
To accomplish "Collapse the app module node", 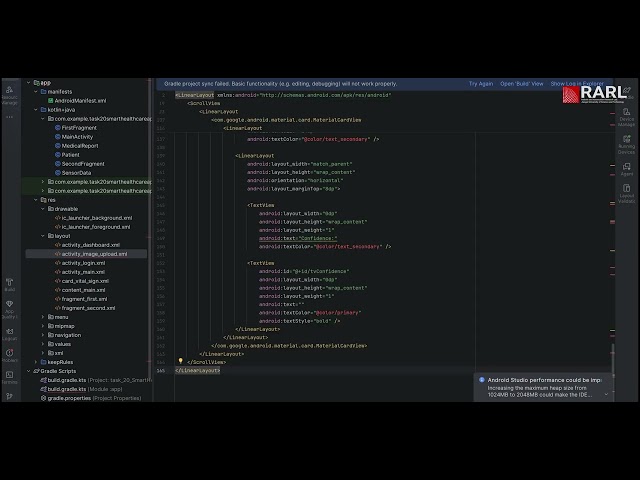I will (x=29, y=82).
